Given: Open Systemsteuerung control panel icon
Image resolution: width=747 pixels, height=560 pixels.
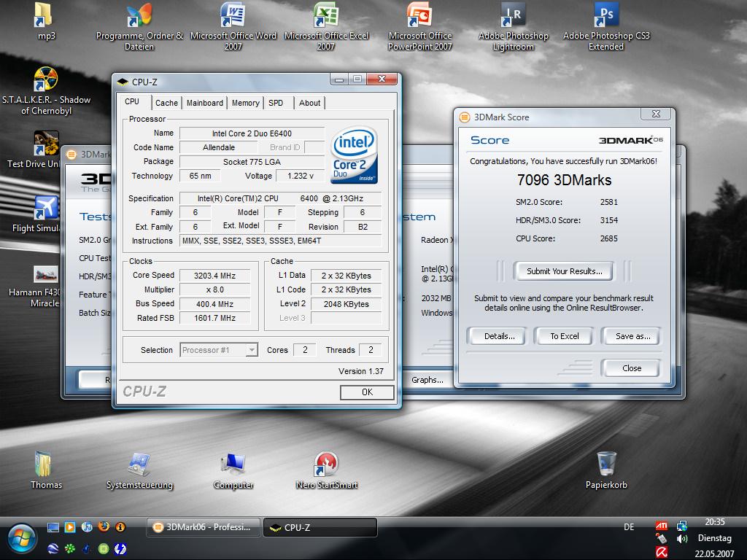Looking at the screenshot, I should (139, 470).
